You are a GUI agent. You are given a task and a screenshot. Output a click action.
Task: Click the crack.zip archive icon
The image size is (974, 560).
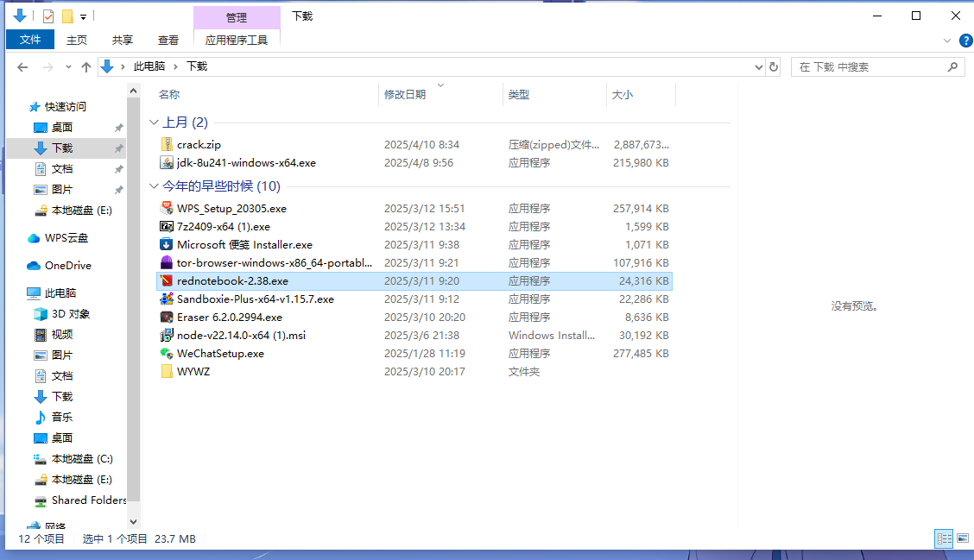tap(168, 145)
